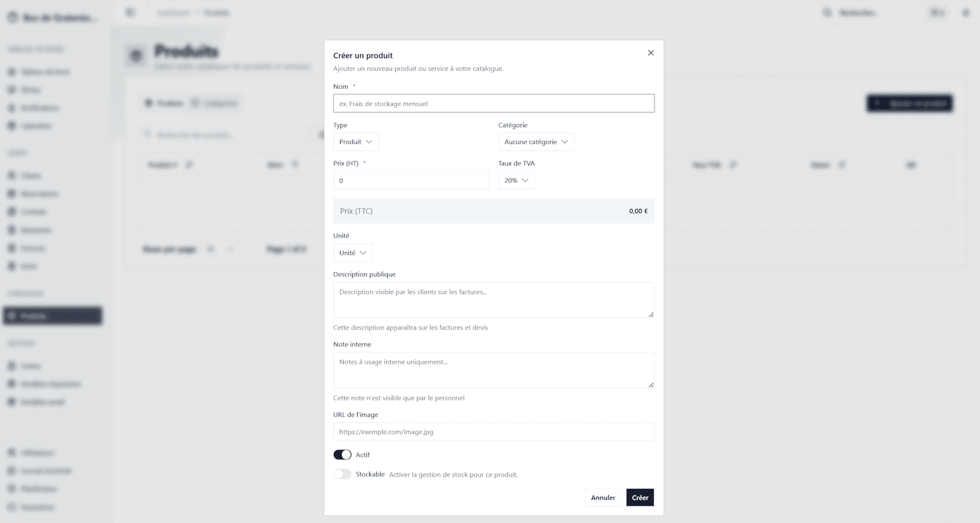Select the highlighted Produits sidebar item
The height and width of the screenshot is (523, 980).
pos(53,316)
